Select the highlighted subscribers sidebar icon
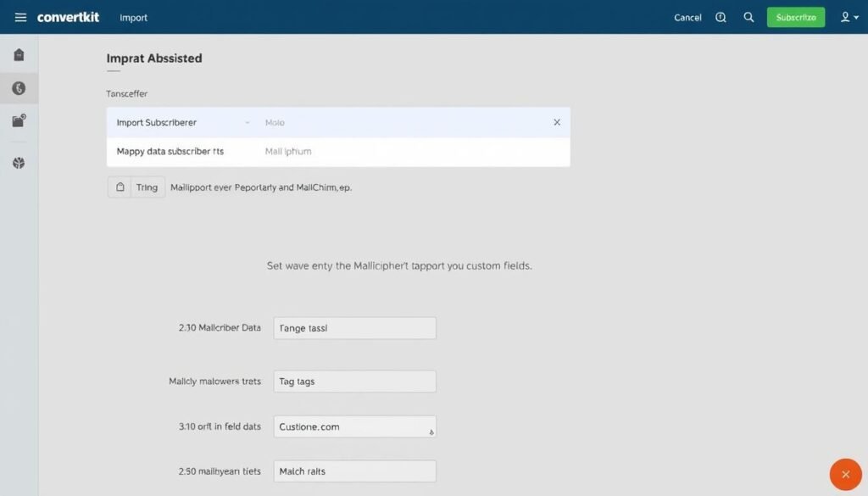The image size is (868, 496). coord(19,87)
